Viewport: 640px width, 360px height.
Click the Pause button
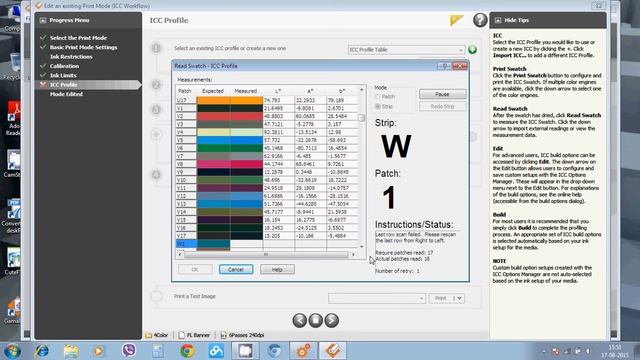(442, 94)
